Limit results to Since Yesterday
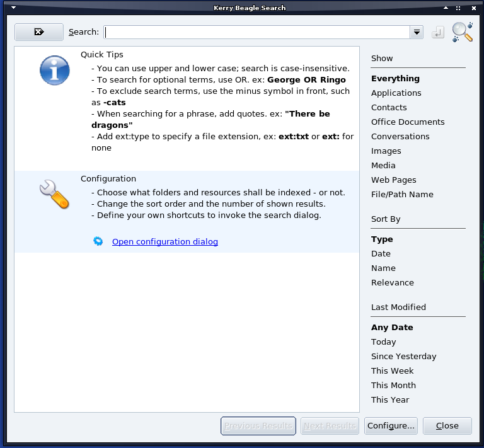The width and height of the screenshot is (484, 448). [404, 357]
